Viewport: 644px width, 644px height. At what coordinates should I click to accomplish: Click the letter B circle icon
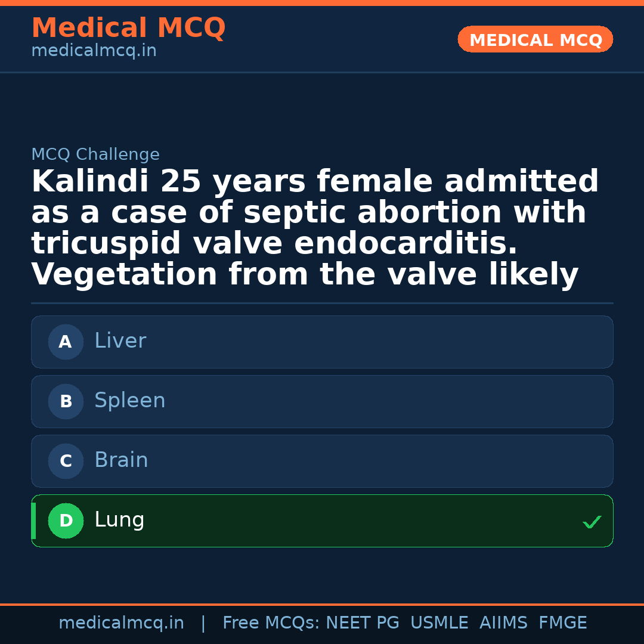pos(66,402)
